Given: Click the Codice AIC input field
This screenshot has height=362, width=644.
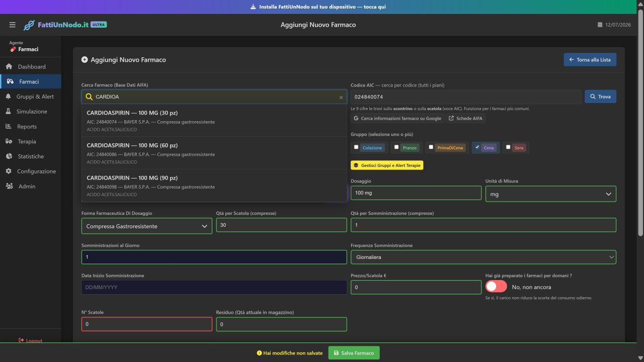Looking at the screenshot, I should (466, 97).
